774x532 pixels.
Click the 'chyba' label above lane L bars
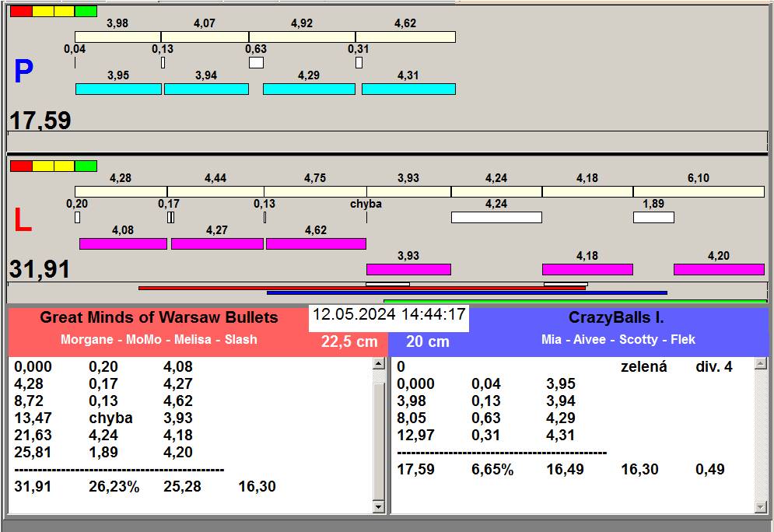point(366,204)
